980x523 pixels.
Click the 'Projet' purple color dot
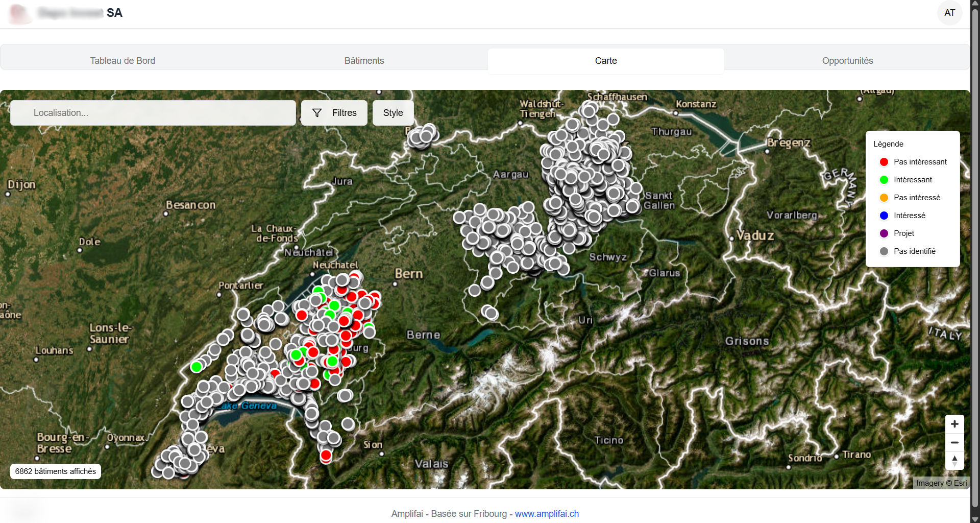pos(884,233)
